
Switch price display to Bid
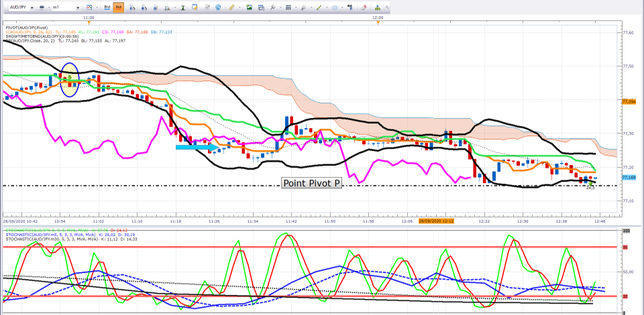point(107,7)
